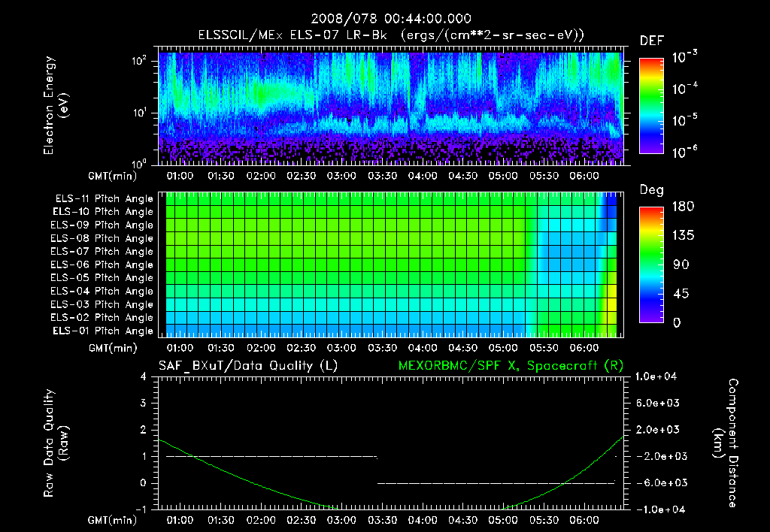Click the DEF colorbar label
This screenshot has width=770, height=532.
[652, 41]
